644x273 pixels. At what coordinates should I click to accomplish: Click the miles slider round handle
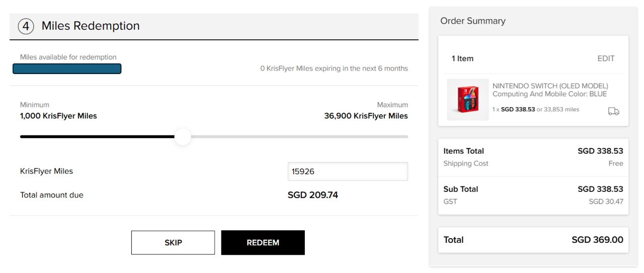point(183,136)
